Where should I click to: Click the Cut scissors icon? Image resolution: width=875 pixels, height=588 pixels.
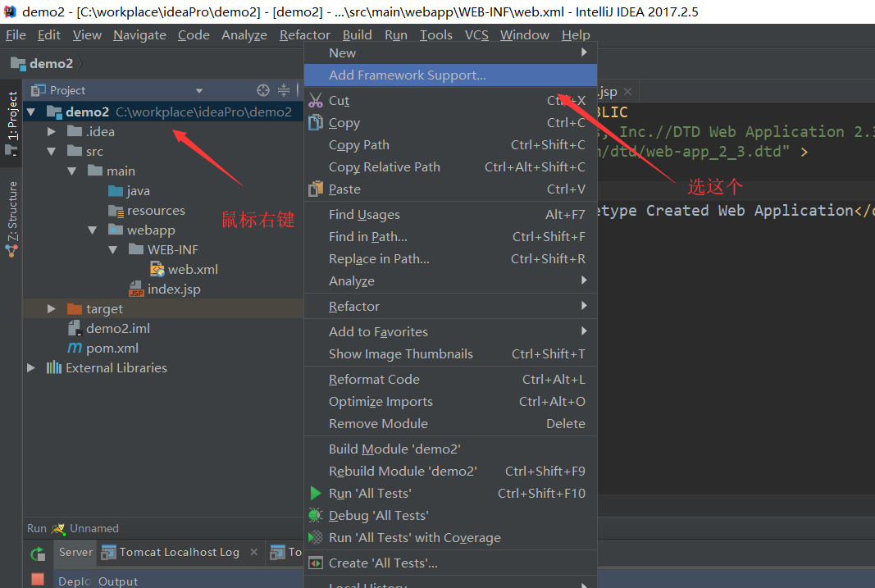[x=316, y=100]
